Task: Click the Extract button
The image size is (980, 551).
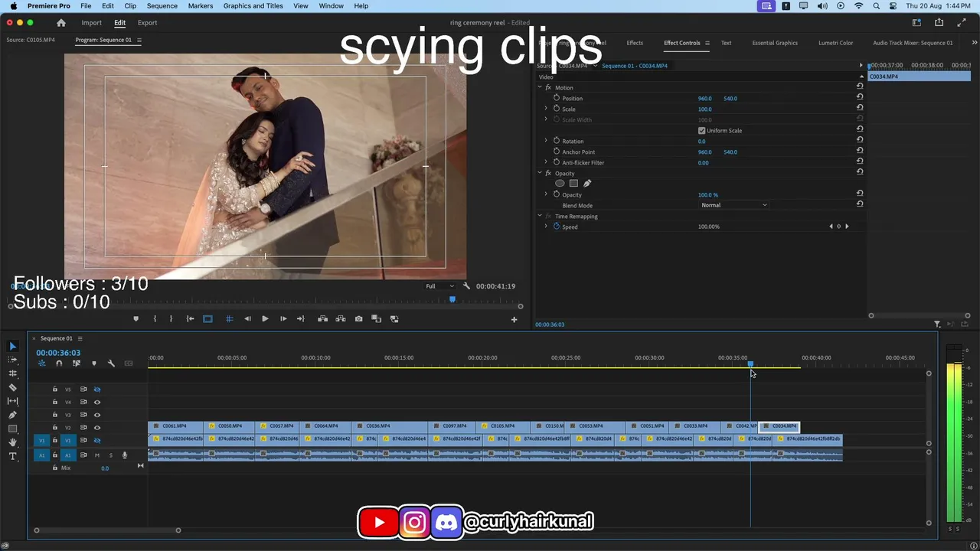Action: pyautogui.click(x=341, y=319)
